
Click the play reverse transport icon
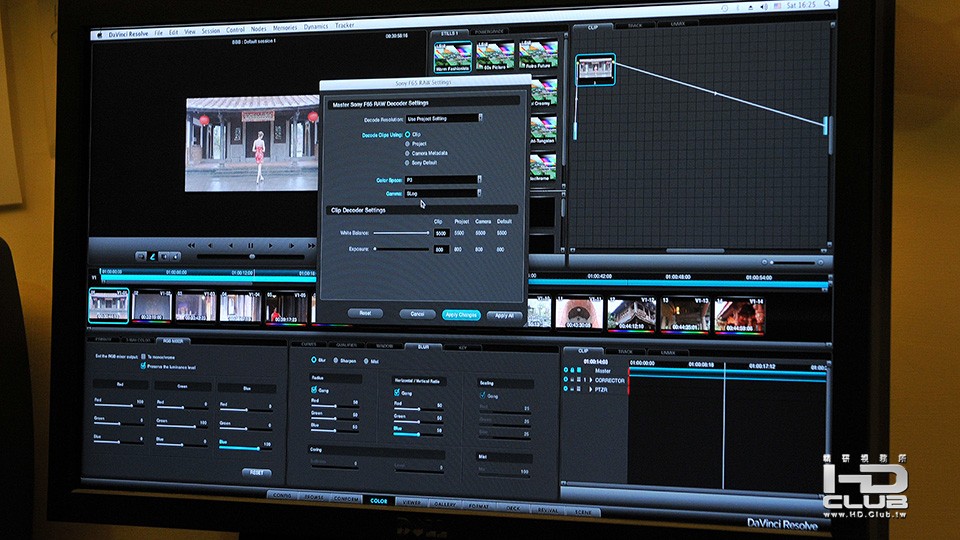click(230, 246)
